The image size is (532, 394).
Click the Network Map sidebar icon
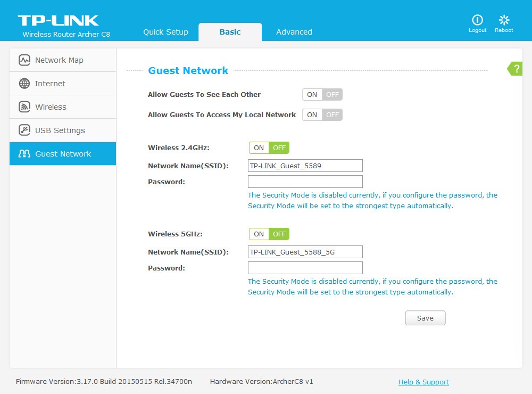(24, 60)
